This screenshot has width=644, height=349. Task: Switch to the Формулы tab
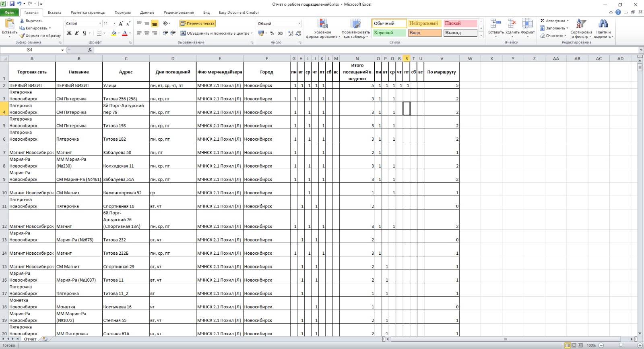tap(123, 12)
